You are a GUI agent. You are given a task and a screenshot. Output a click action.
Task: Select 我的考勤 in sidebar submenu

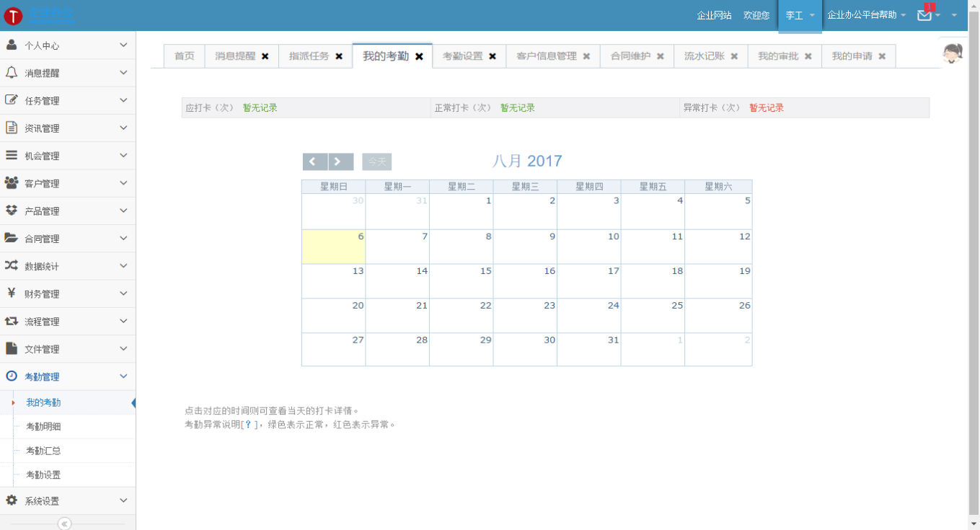click(x=43, y=402)
